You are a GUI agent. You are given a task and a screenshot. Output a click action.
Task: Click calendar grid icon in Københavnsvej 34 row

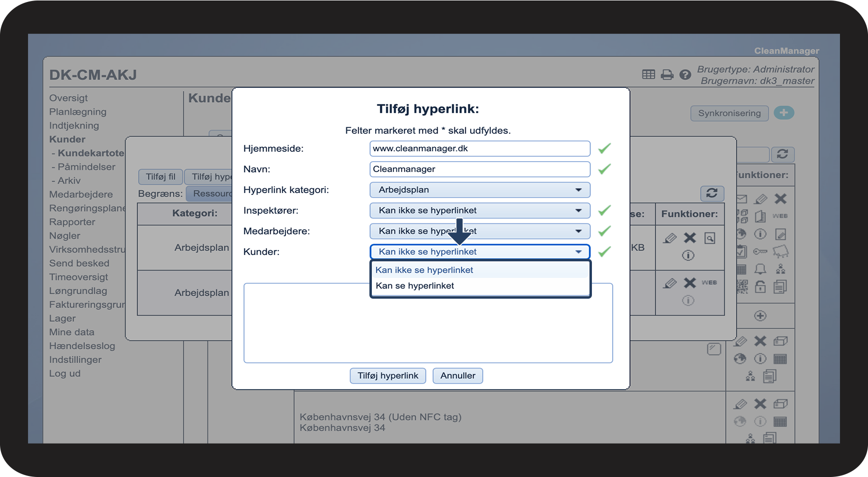click(780, 421)
